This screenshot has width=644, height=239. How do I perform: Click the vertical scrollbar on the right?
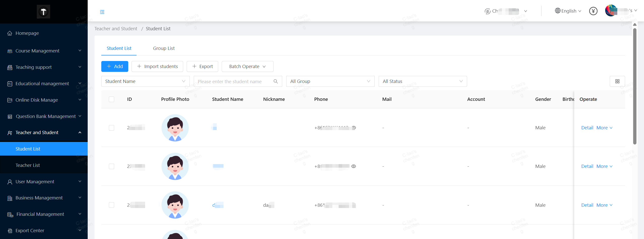[635, 86]
